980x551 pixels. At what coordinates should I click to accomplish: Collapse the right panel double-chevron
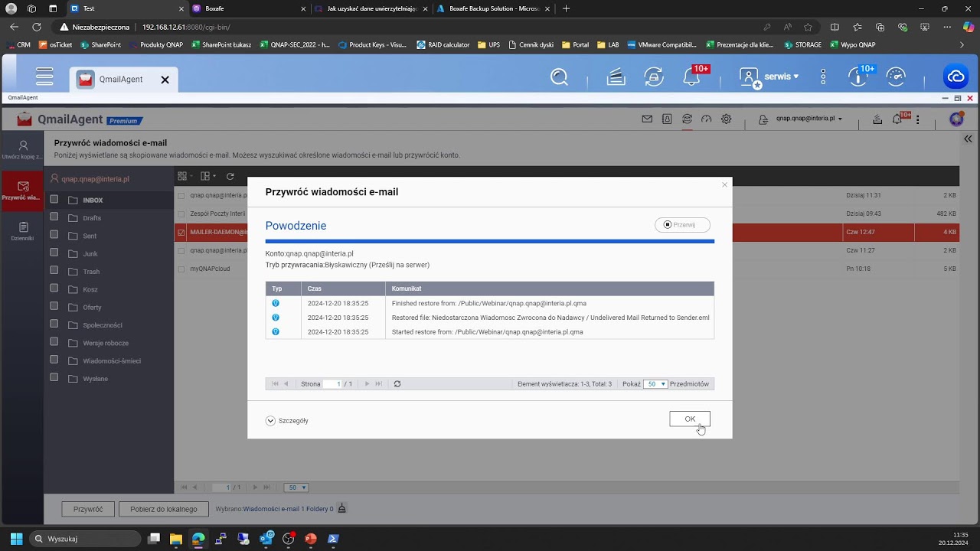(968, 139)
